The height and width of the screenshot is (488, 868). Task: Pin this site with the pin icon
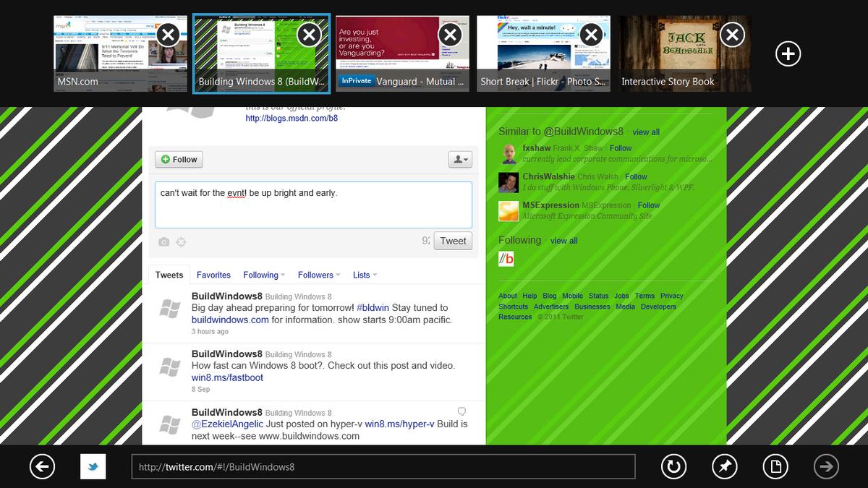tap(724, 466)
